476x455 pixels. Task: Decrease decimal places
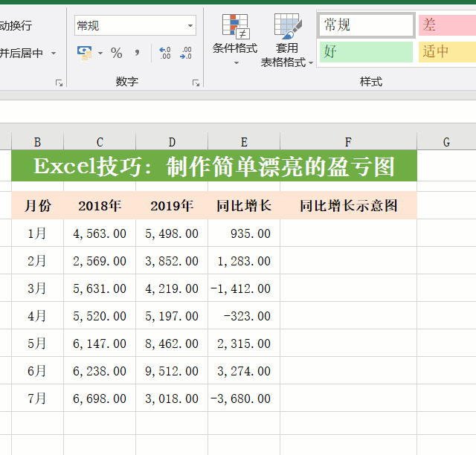(186, 53)
